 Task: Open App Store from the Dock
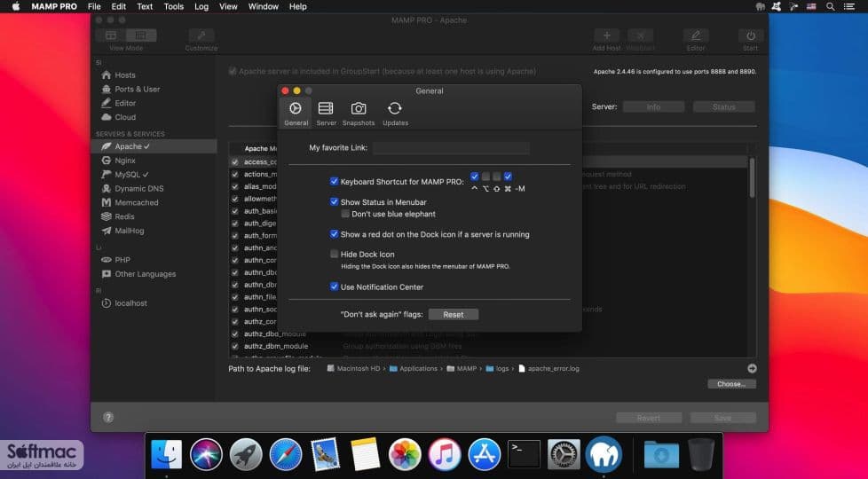tap(485, 455)
